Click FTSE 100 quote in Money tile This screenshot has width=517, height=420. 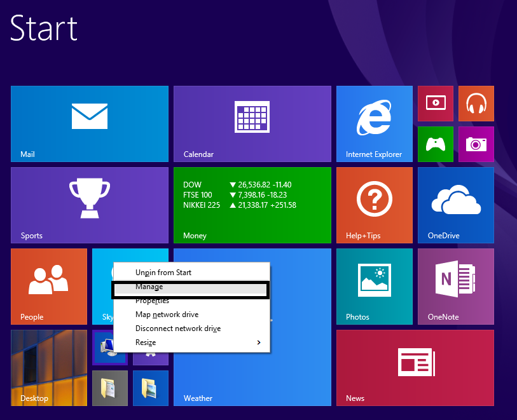point(235,194)
